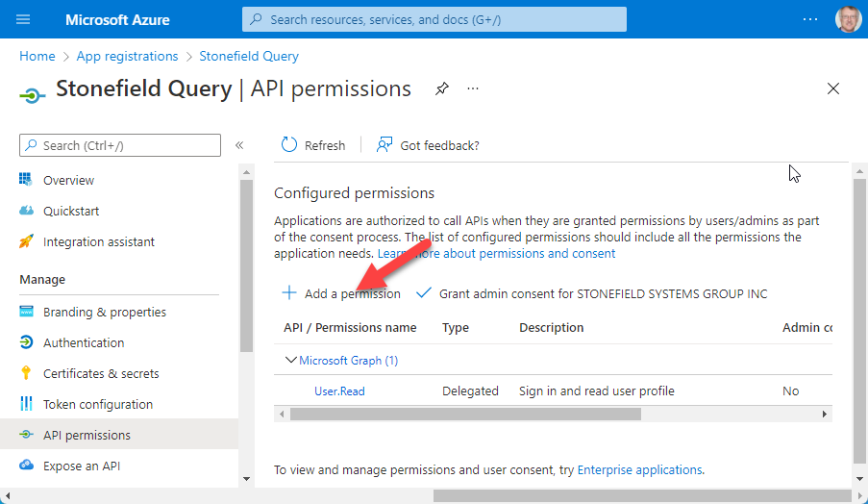This screenshot has width=868, height=504.
Task: Collapse the left sidebar with double chevron
Action: coord(239,145)
